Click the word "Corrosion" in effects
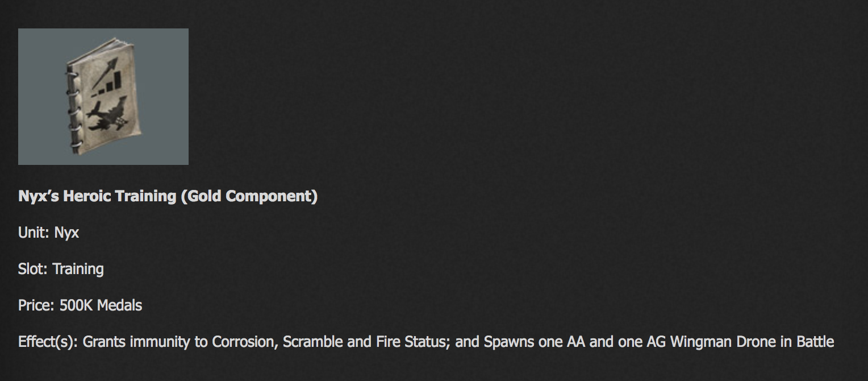 pyautogui.click(x=244, y=342)
